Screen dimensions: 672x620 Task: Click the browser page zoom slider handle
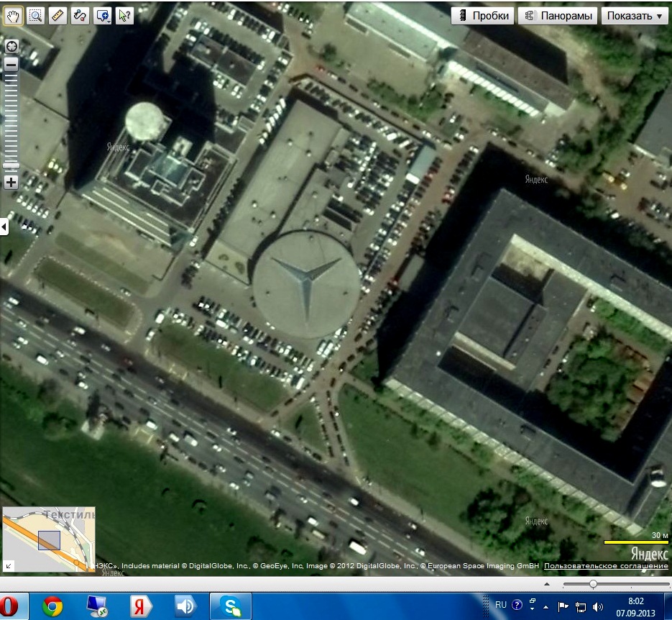[x=593, y=584]
